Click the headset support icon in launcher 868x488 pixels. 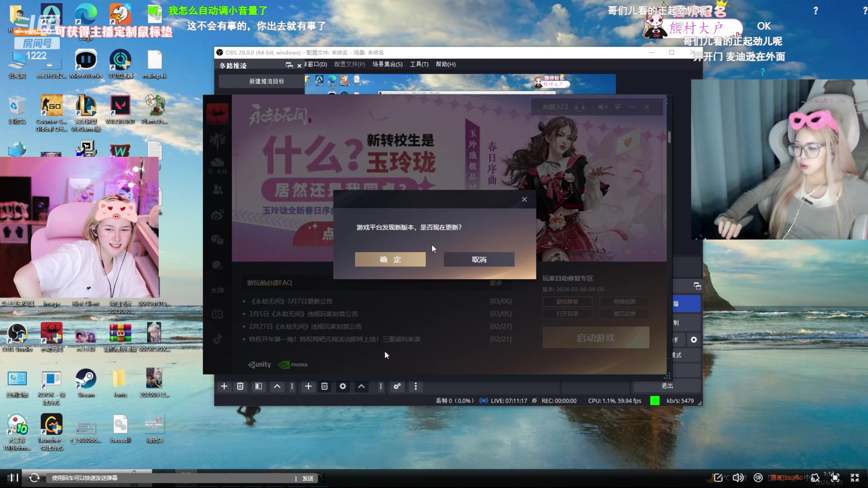pyautogui.click(x=580, y=107)
